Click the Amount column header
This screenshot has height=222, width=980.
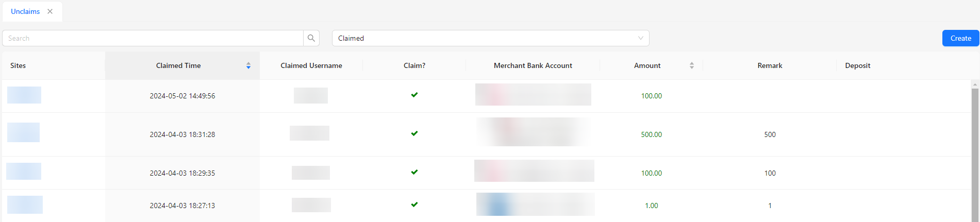pyautogui.click(x=647, y=65)
